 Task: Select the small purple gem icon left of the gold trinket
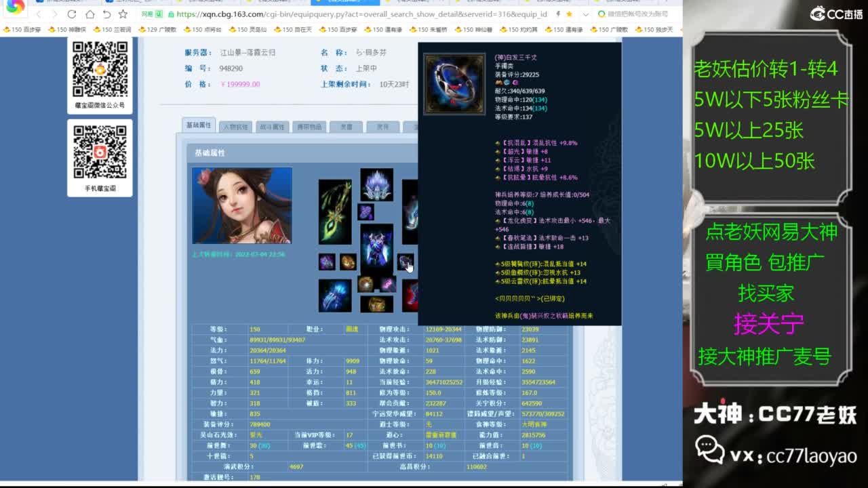pyautogui.click(x=327, y=262)
